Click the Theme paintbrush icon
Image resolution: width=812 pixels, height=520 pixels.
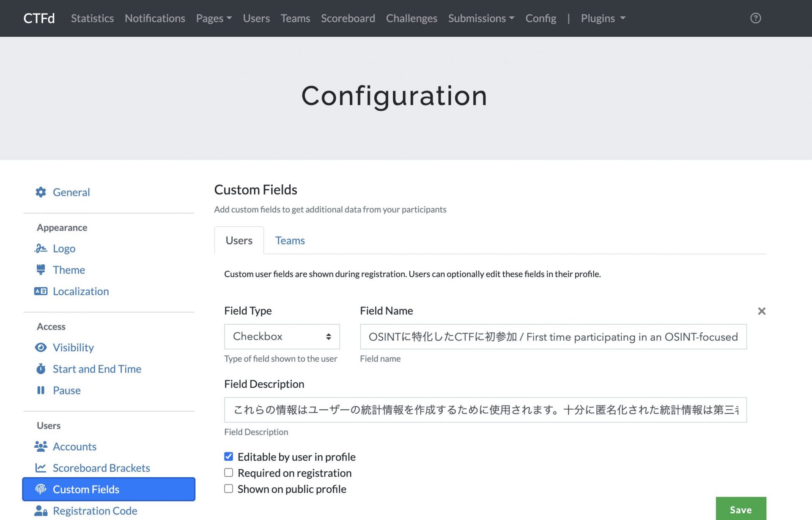point(41,270)
